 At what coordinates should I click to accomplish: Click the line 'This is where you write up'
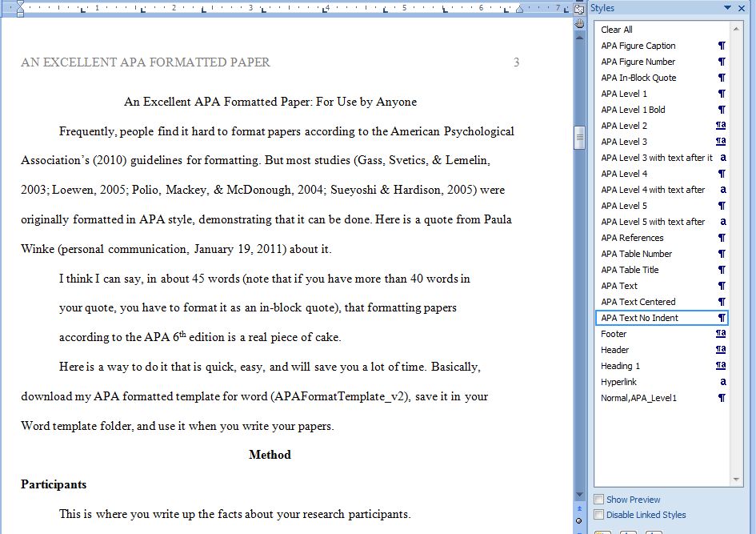(x=234, y=514)
